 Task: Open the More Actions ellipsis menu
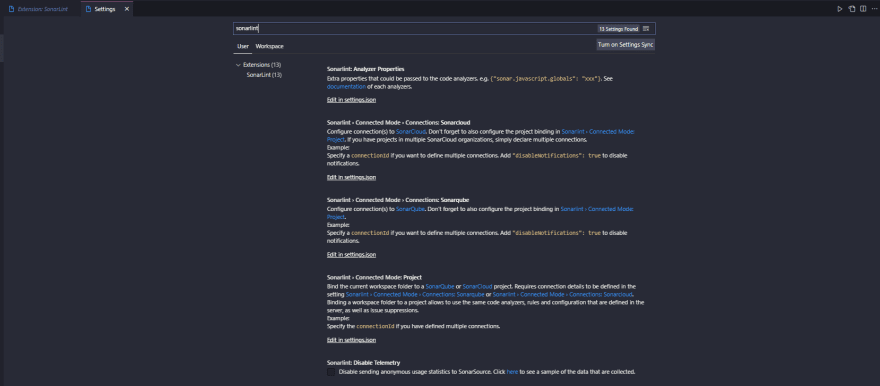point(874,9)
